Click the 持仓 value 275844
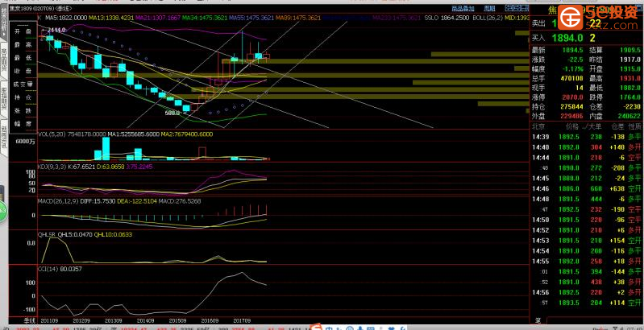This screenshot has width=644, height=330. tap(571, 106)
